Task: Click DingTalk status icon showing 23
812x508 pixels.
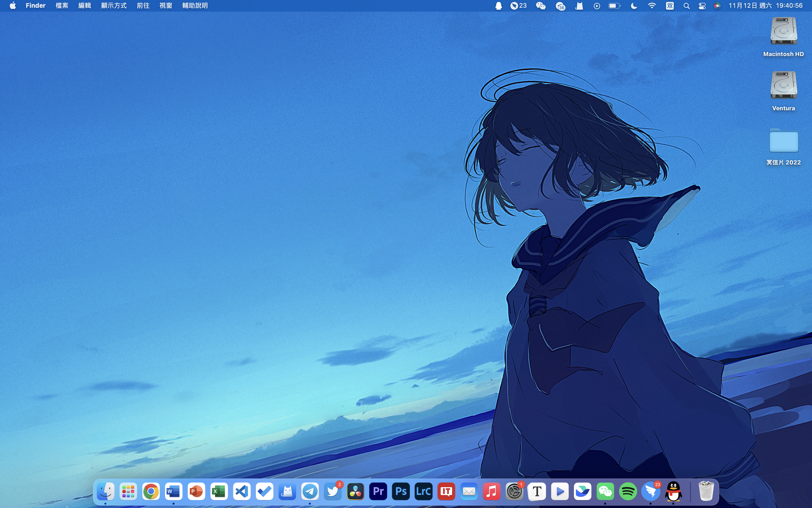Action: coord(518,6)
